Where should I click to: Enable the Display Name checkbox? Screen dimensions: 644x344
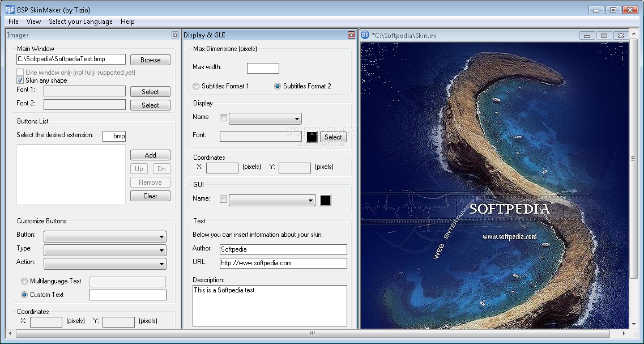click(223, 117)
